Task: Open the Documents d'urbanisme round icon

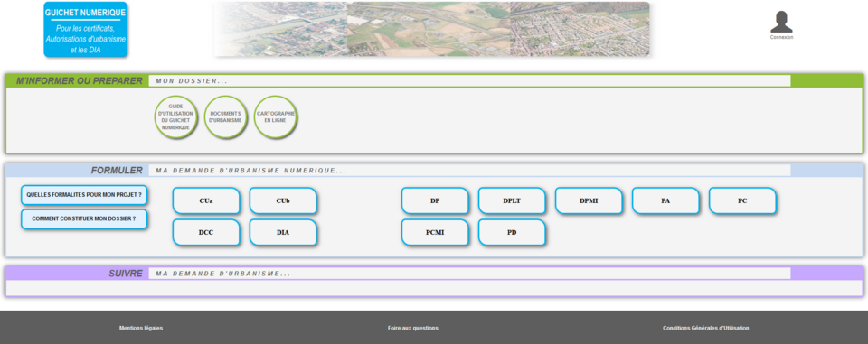Action: 225,116
